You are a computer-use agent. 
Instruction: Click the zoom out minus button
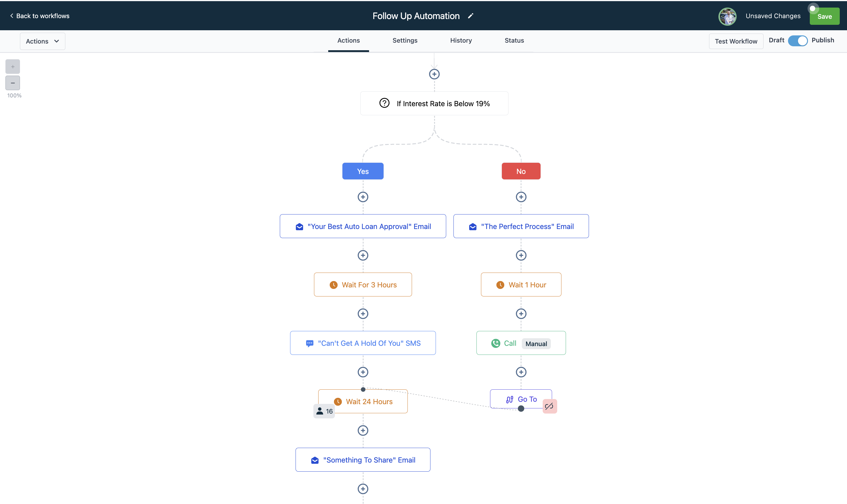[x=13, y=83]
